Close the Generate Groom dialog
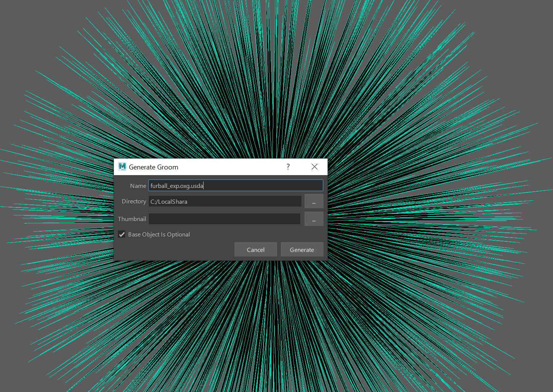 pos(314,167)
